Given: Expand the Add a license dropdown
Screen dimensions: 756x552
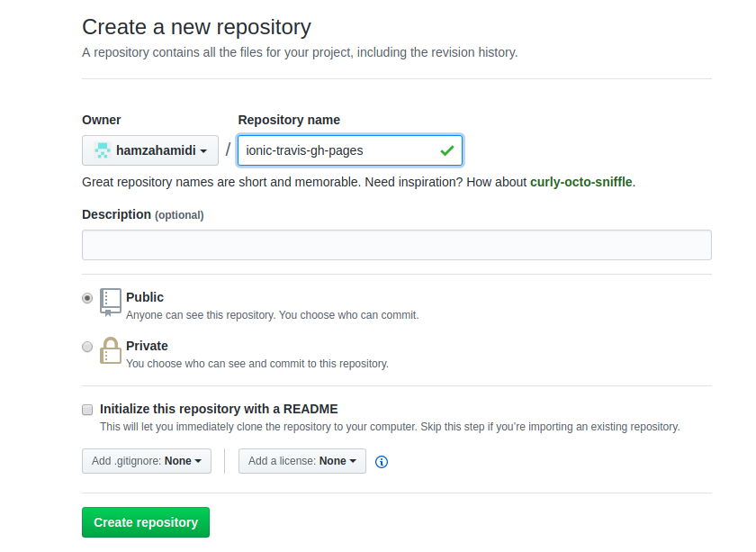Looking at the screenshot, I should point(301,461).
